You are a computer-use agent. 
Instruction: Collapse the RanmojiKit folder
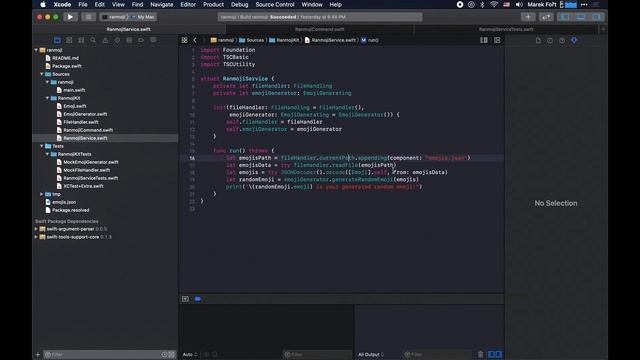[47, 98]
